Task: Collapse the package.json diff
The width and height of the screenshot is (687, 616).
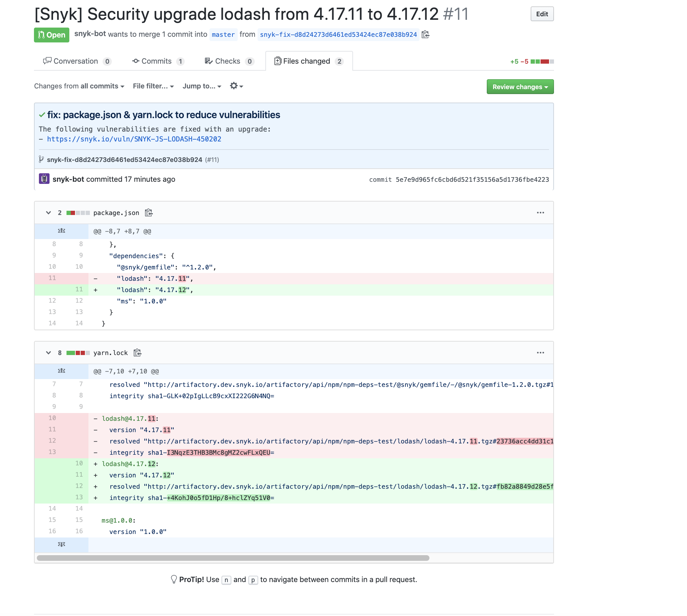Action: pos(48,213)
